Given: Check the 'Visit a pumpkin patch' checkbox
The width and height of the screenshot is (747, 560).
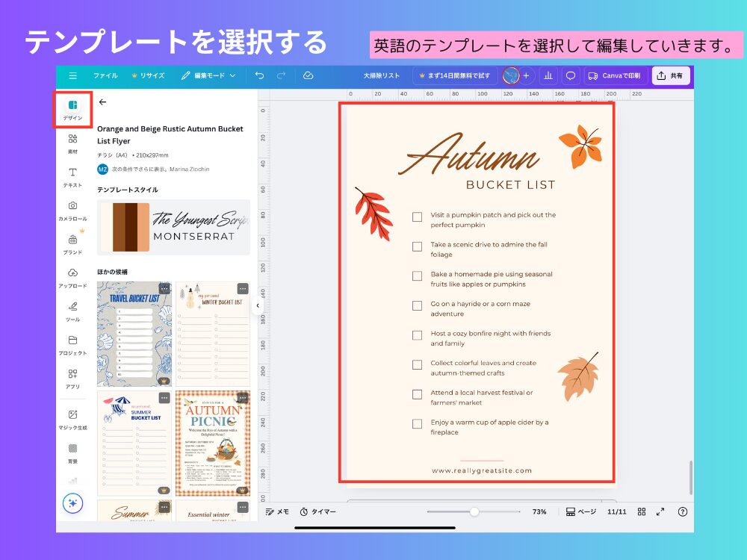Looking at the screenshot, I should tap(417, 217).
